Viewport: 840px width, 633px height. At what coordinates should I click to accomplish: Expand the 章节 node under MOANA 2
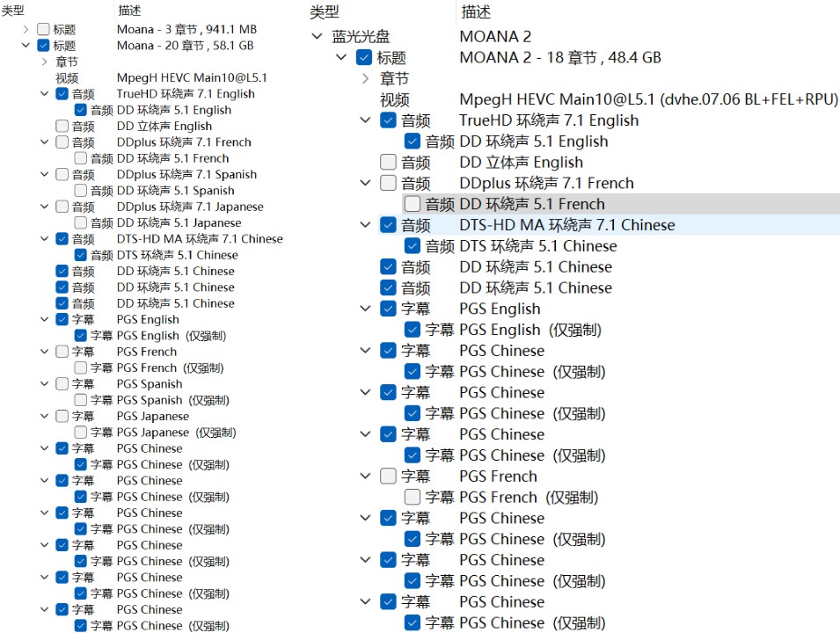pyautogui.click(x=365, y=79)
